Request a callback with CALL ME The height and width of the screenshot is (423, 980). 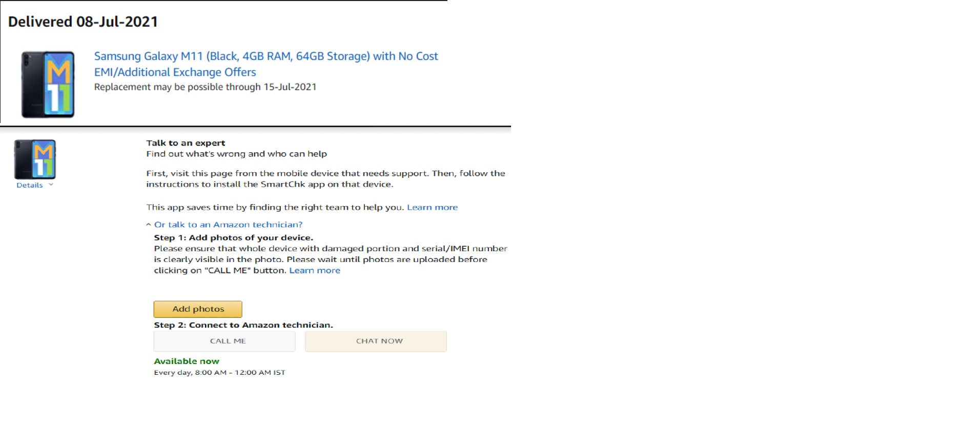click(224, 341)
